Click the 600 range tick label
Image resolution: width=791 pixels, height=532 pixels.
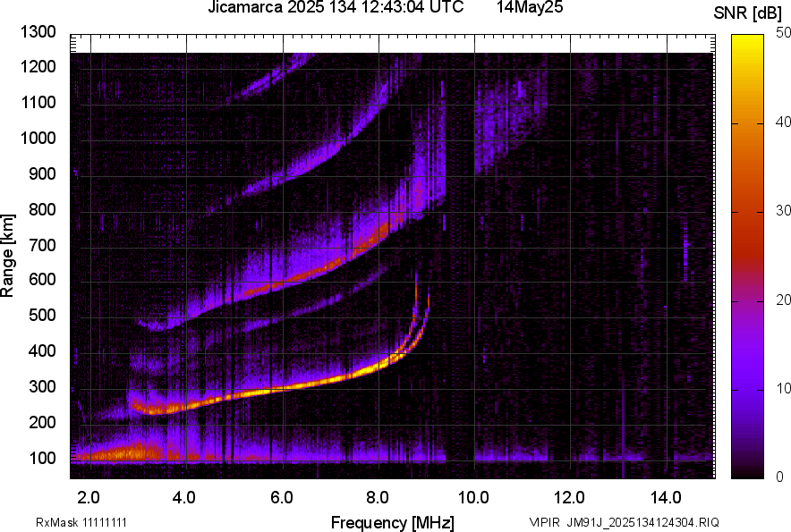tap(42, 279)
